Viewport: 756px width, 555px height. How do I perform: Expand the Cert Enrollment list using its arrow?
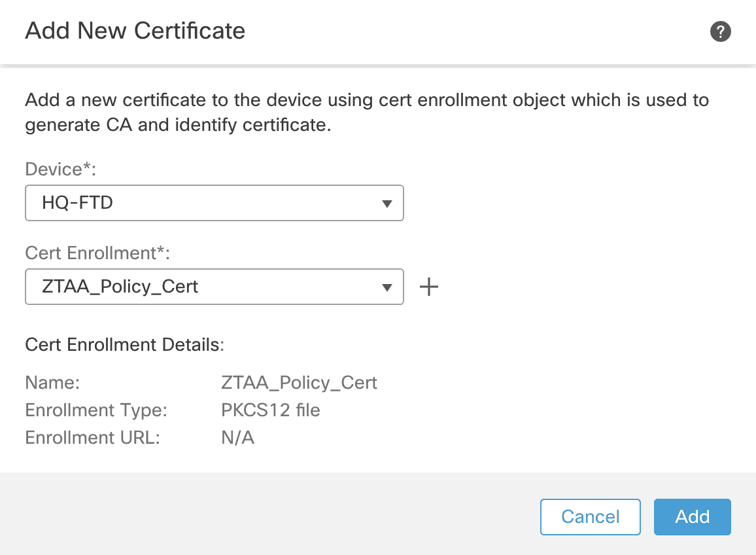387,287
